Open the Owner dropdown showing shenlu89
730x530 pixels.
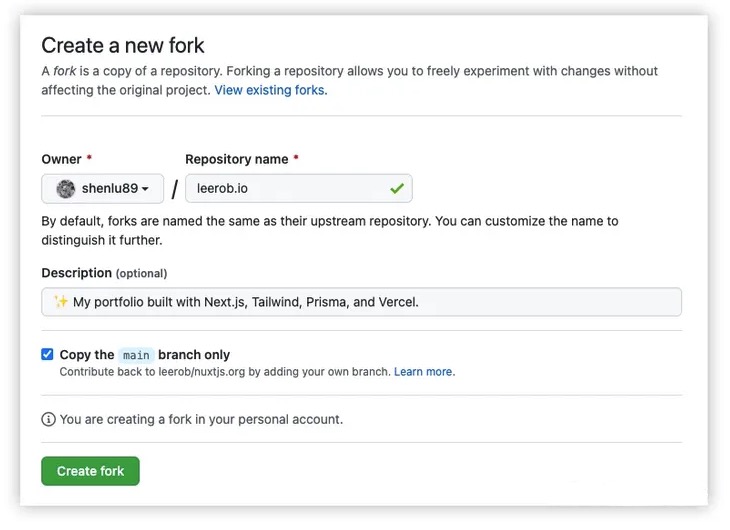pyautogui.click(x=102, y=188)
